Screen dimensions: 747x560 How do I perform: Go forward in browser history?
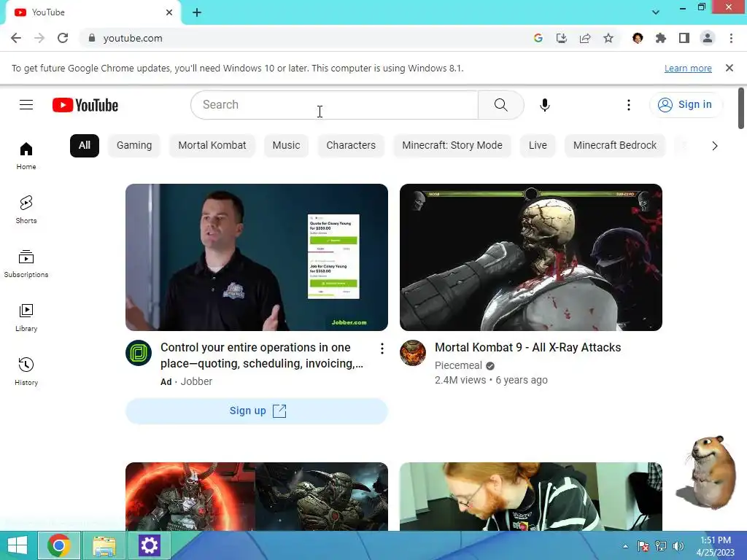pos(39,38)
